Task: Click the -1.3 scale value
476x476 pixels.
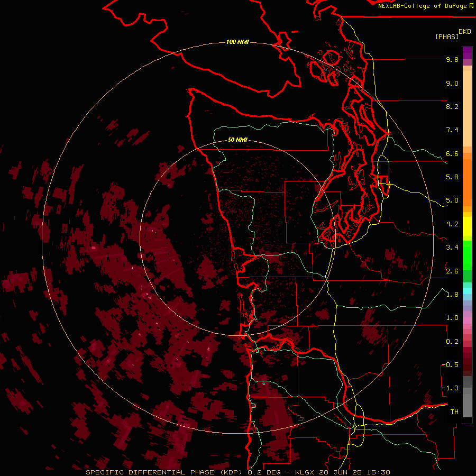Action: 450,388
